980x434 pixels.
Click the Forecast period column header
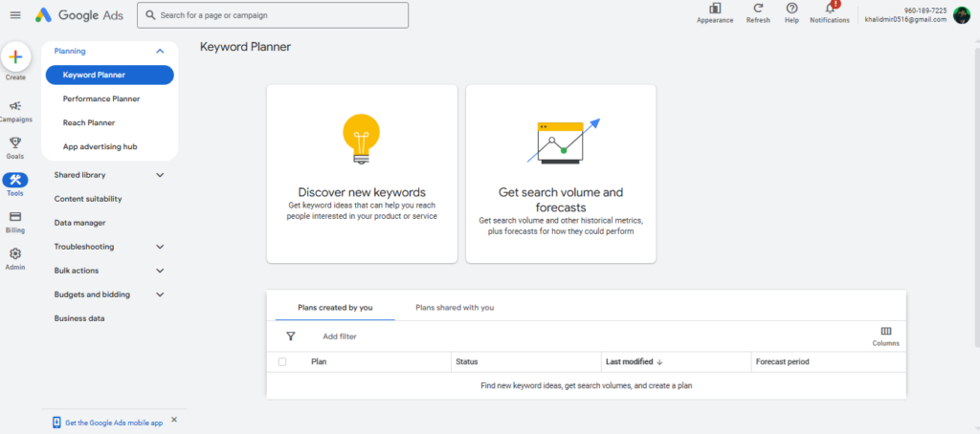tap(782, 361)
